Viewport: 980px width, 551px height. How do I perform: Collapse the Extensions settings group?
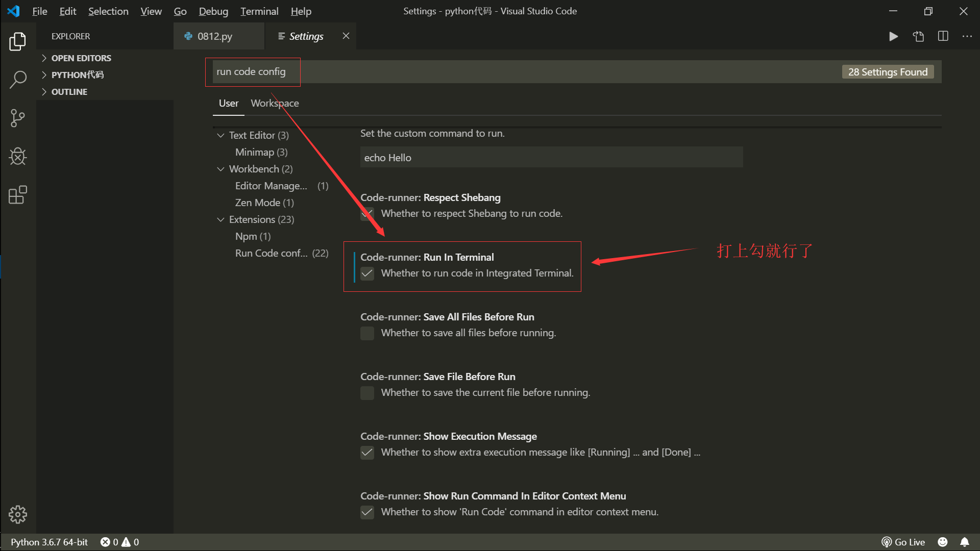point(220,219)
